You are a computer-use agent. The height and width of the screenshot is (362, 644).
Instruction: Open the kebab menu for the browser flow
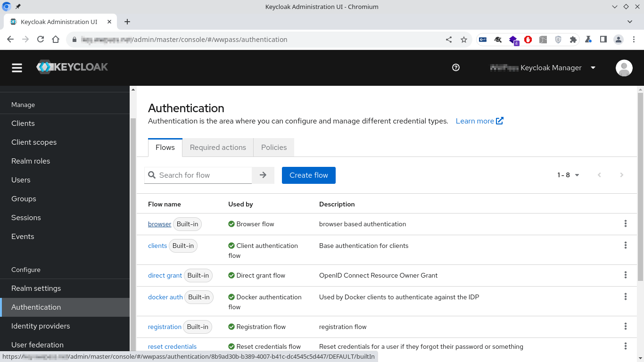coord(626,223)
